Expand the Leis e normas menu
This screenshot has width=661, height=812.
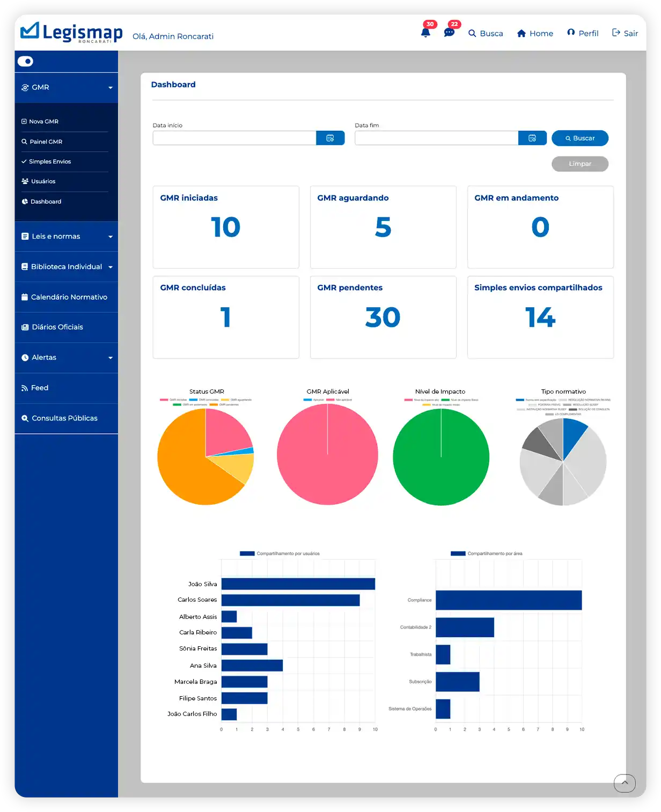coord(67,237)
